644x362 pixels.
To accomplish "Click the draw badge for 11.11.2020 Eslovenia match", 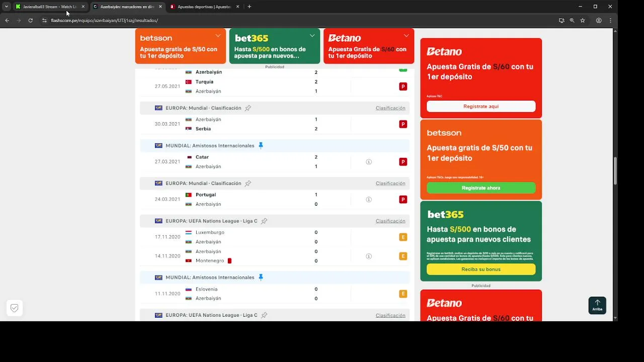I will [x=403, y=294].
